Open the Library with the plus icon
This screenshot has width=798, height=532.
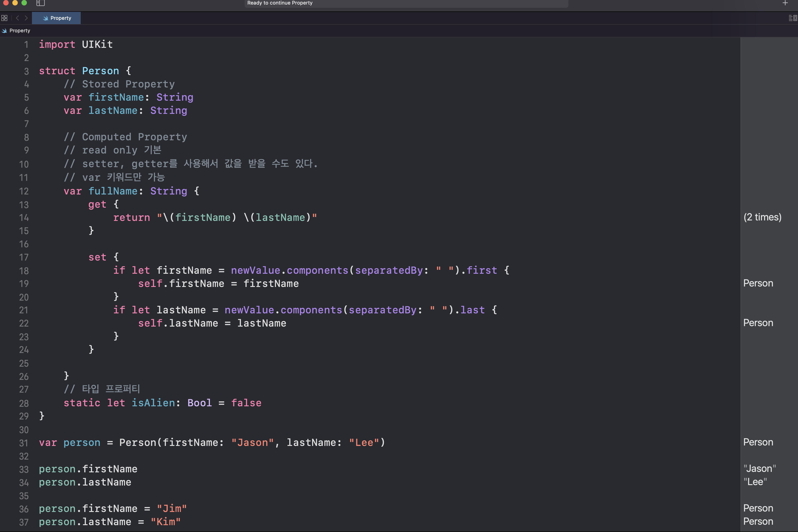[785, 3]
